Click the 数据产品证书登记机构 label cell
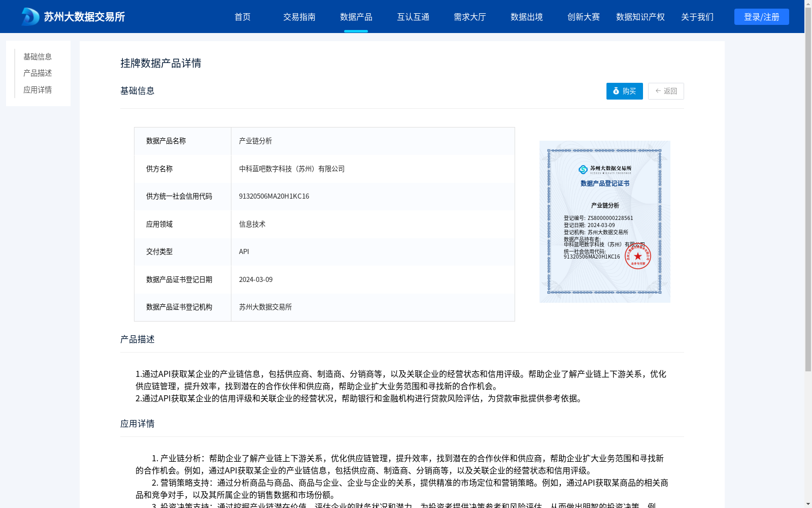The image size is (812, 508). click(183, 307)
